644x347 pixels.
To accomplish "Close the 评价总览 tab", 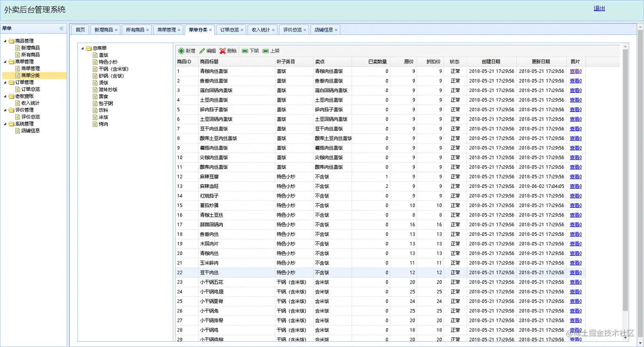I will (305, 30).
